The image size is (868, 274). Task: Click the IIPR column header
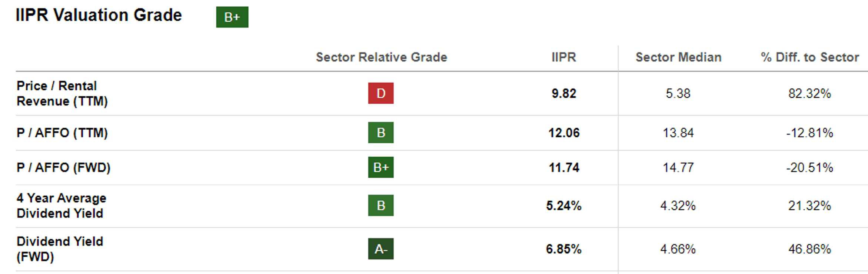pos(563,57)
